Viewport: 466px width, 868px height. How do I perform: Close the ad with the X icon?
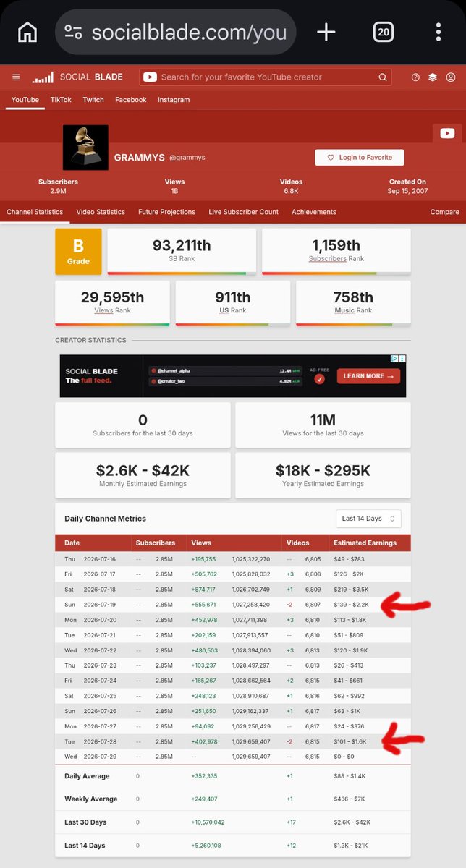pyautogui.click(x=402, y=359)
